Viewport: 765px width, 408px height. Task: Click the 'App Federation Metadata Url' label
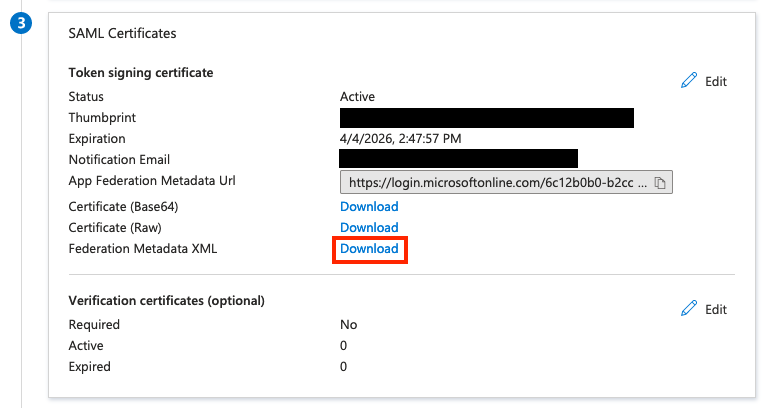(152, 181)
